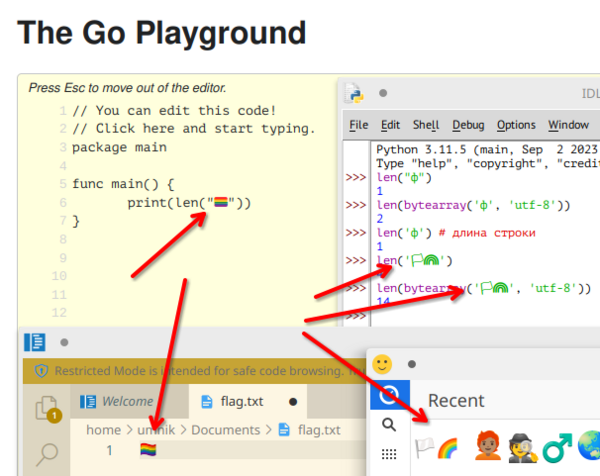Screen dimensions: 600x476
Task: Pick the globe emoji
Action: (589, 445)
